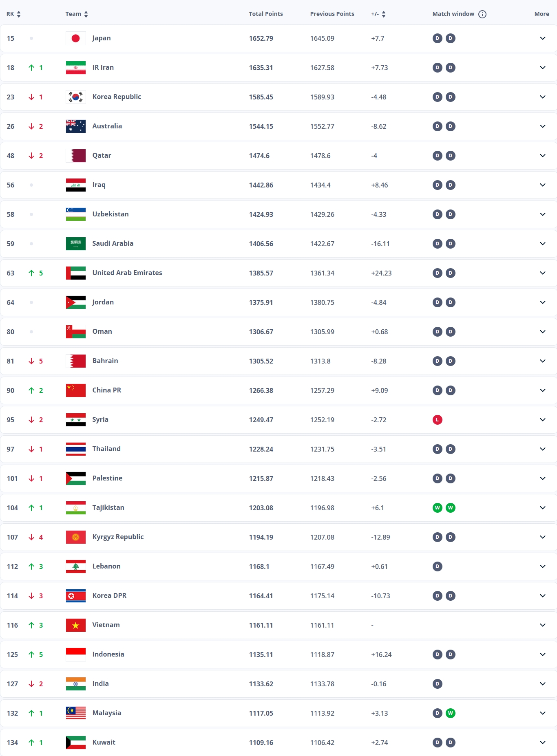Image resolution: width=557 pixels, height=756 pixels.
Task: Click the green W match badge for Tajikistan
Action: pyautogui.click(x=437, y=508)
